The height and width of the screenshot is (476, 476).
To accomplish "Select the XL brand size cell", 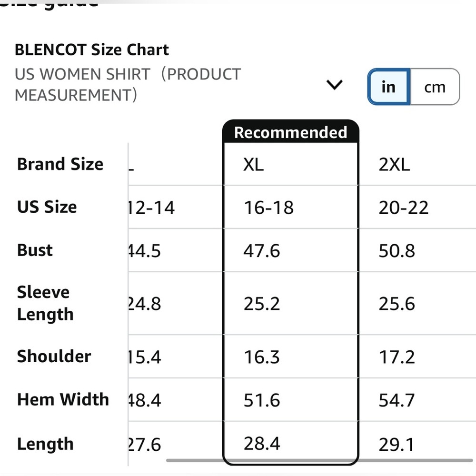I will coord(291,165).
